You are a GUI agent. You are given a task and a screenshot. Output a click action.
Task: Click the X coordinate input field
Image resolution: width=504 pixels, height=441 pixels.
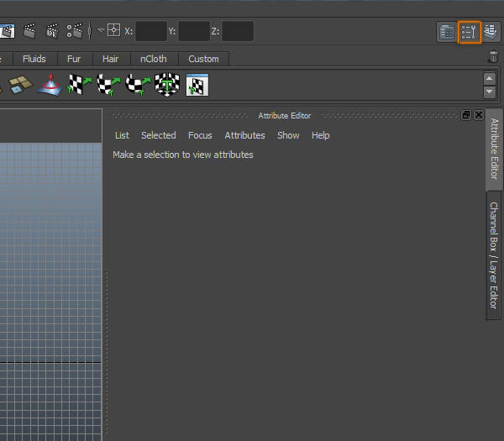150,32
